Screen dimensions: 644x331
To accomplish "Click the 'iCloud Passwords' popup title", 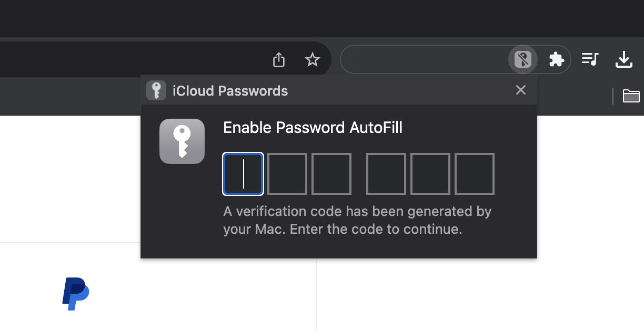I will (230, 91).
